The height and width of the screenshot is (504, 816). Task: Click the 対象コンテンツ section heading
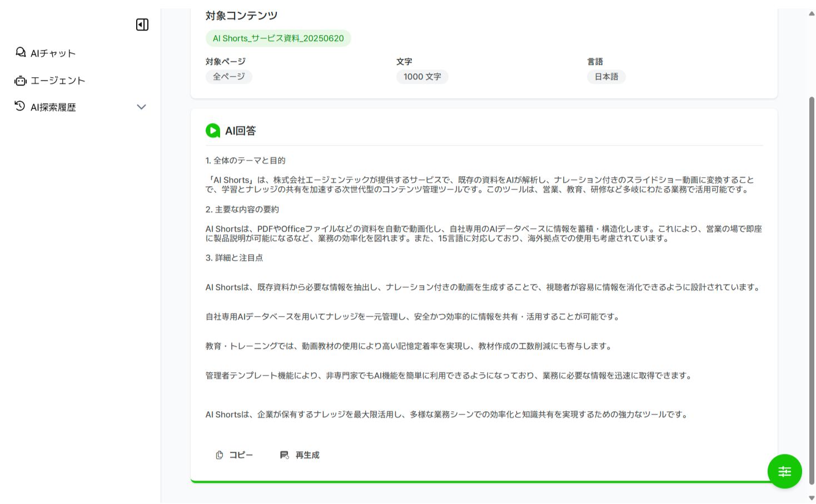pos(241,16)
